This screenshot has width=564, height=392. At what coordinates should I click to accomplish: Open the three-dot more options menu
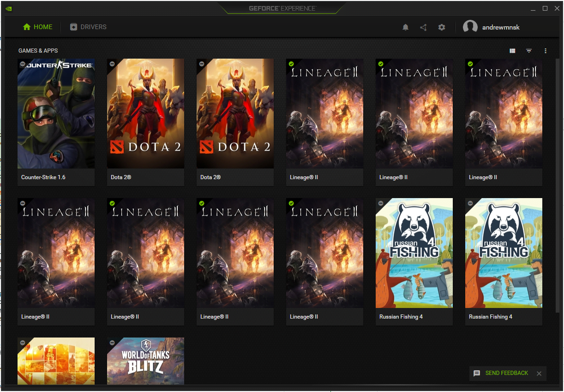coord(546,51)
